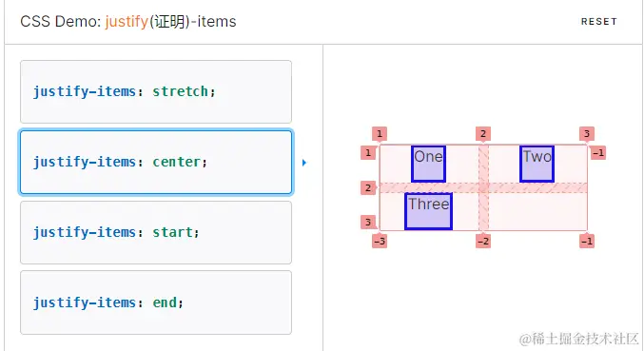
Task: Select the justify-items: center option
Action: pos(156,162)
